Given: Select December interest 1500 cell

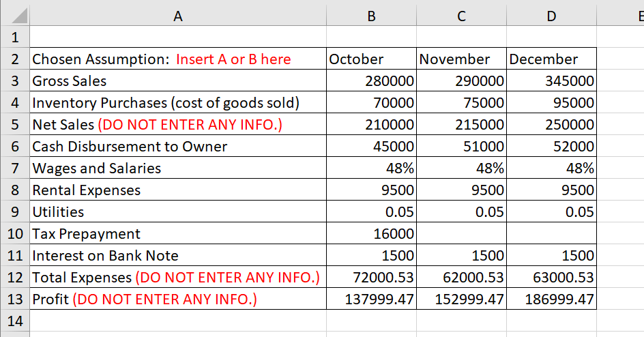Looking at the screenshot, I should click(551, 255).
